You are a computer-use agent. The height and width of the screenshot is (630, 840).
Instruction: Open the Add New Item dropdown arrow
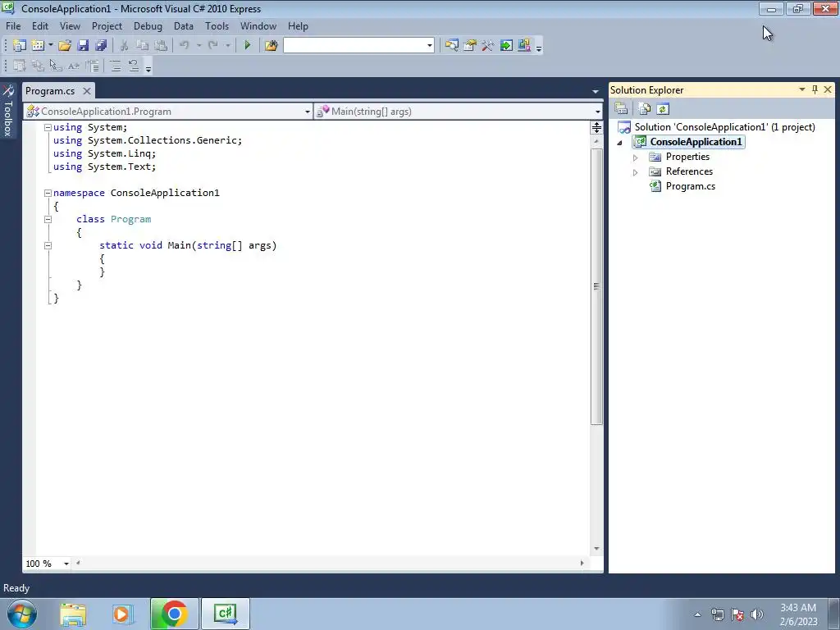50,46
